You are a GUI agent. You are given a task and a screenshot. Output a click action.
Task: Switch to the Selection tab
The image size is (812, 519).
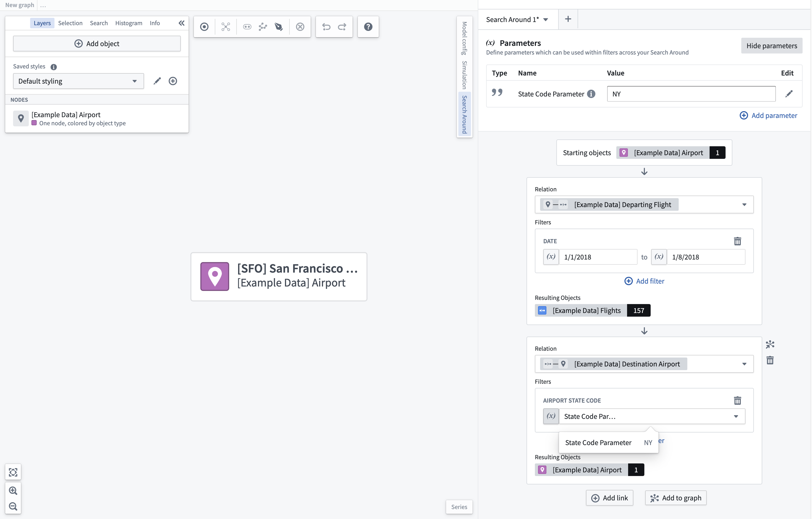coord(70,23)
